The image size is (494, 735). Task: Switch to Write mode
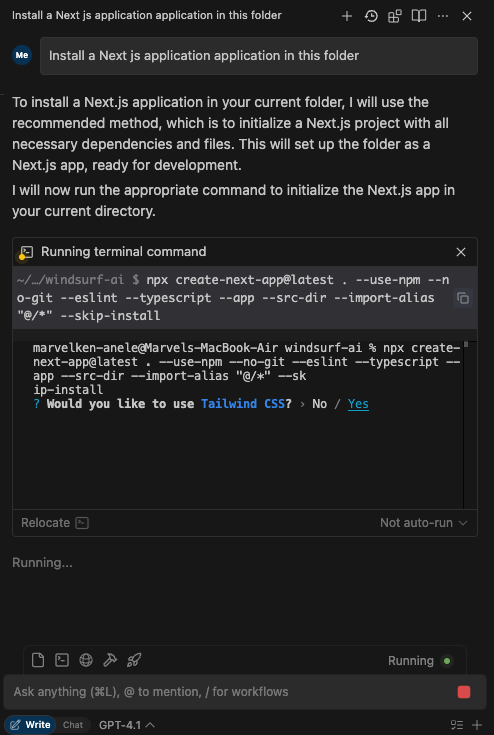pyautogui.click(x=30, y=725)
